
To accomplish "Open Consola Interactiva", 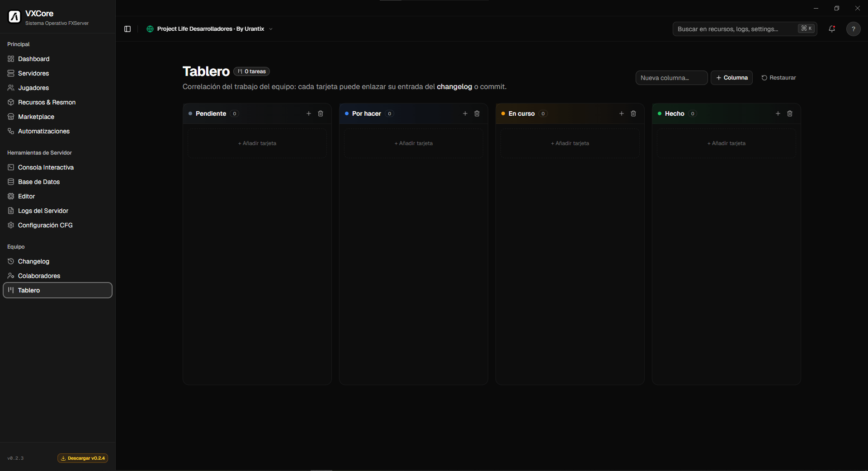I will pyautogui.click(x=57, y=167).
